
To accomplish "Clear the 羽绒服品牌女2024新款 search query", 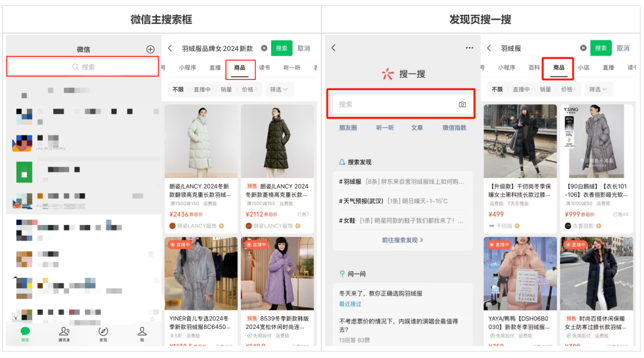I will [x=264, y=48].
